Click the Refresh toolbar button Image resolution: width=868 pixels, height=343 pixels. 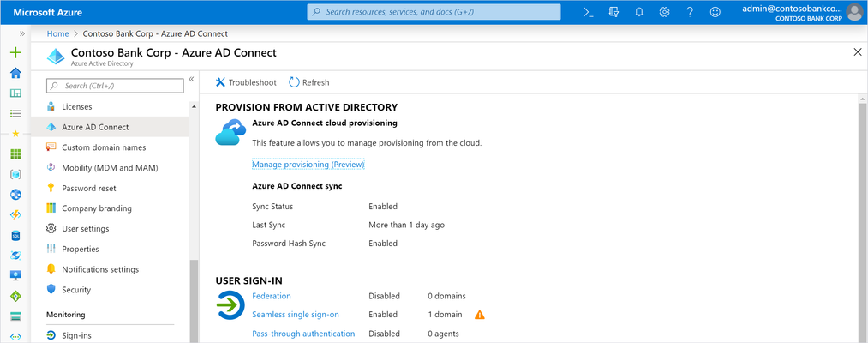308,82
